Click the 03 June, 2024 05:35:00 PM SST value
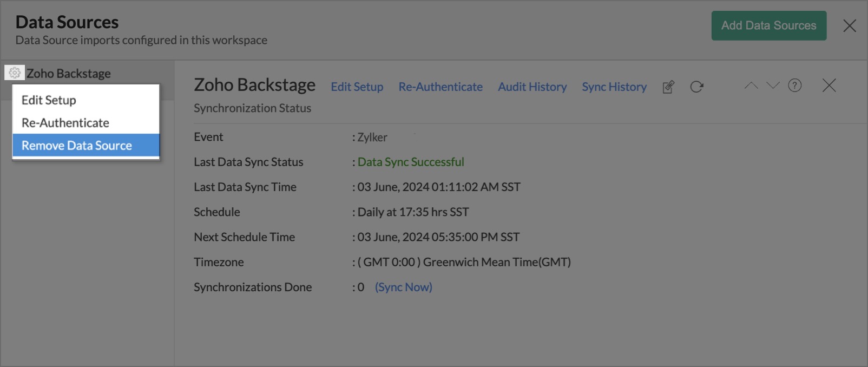The image size is (868, 367). (x=438, y=237)
